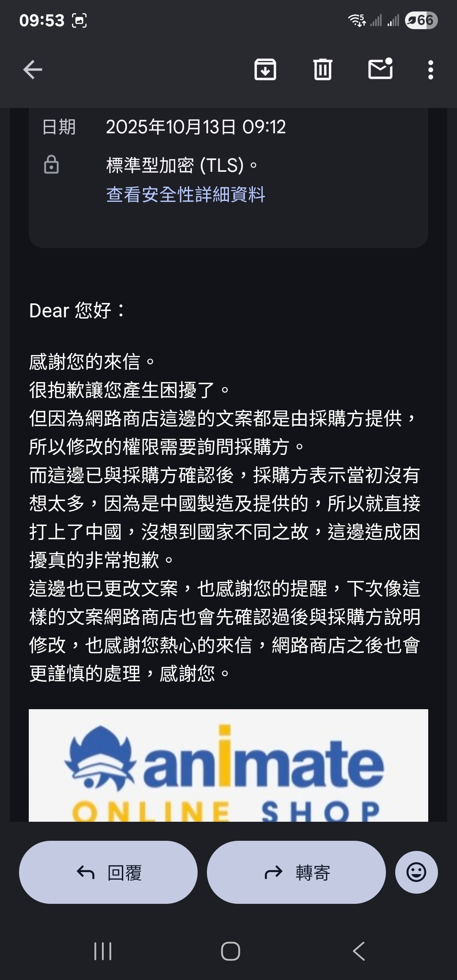The height and width of the screenshot is (980, 457).
Task: Go back to the inbox list
Action: click(33, 70)
